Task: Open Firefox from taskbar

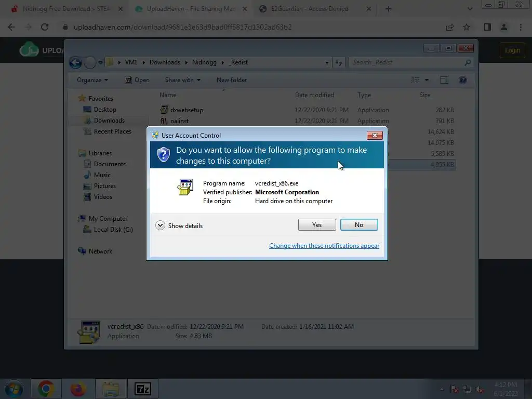Action: click(78, 389)
